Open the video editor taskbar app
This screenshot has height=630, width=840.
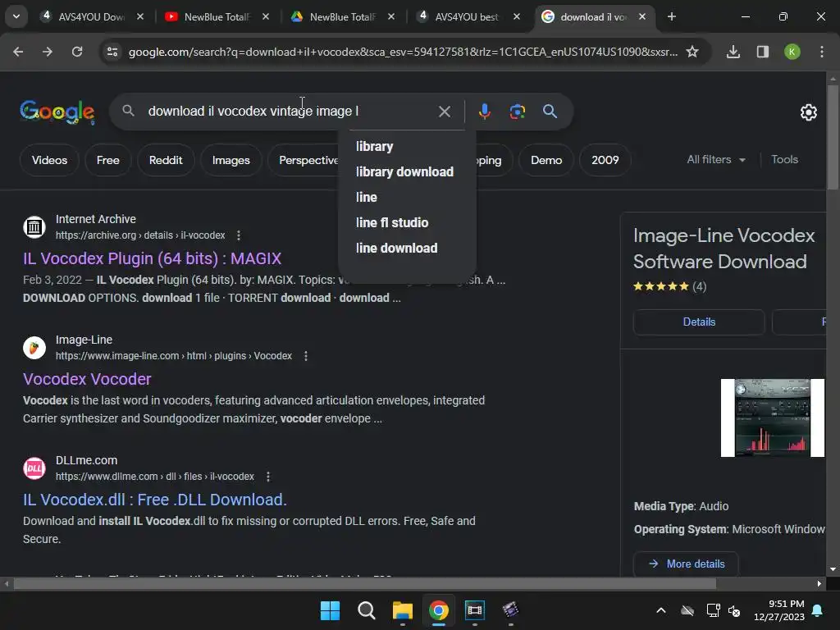tap(475, 610)
